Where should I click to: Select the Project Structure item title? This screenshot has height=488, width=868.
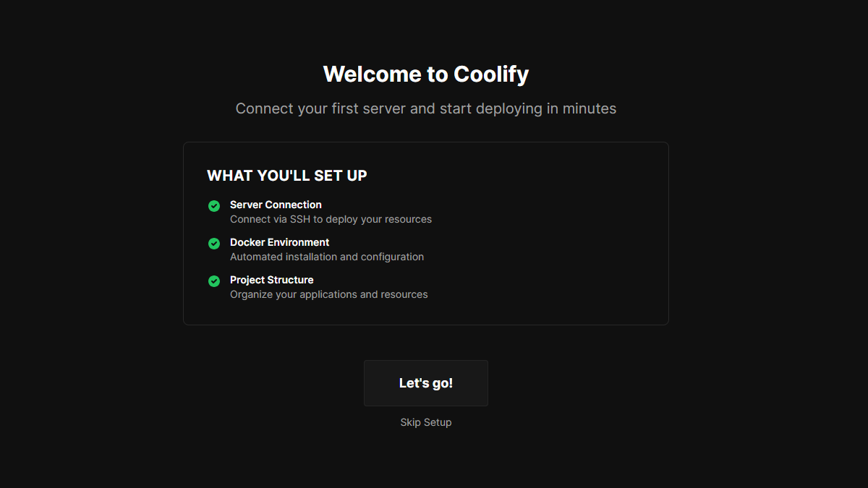tap(271, 280)
